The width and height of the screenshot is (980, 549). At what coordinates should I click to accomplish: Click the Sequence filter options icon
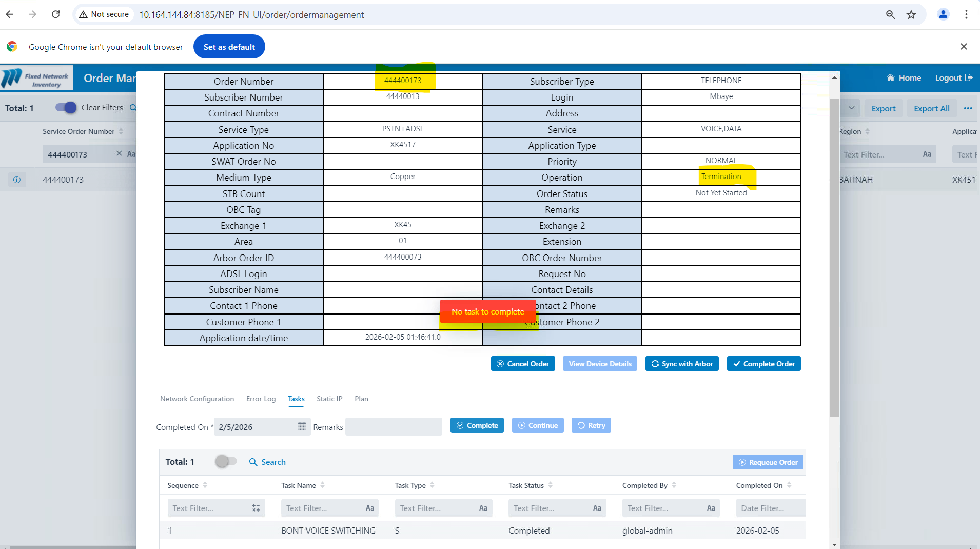(256, 508)
